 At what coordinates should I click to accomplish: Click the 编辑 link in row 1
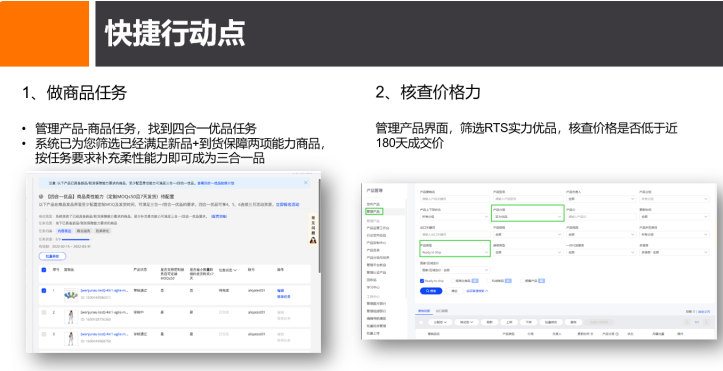tap(280, 291)
